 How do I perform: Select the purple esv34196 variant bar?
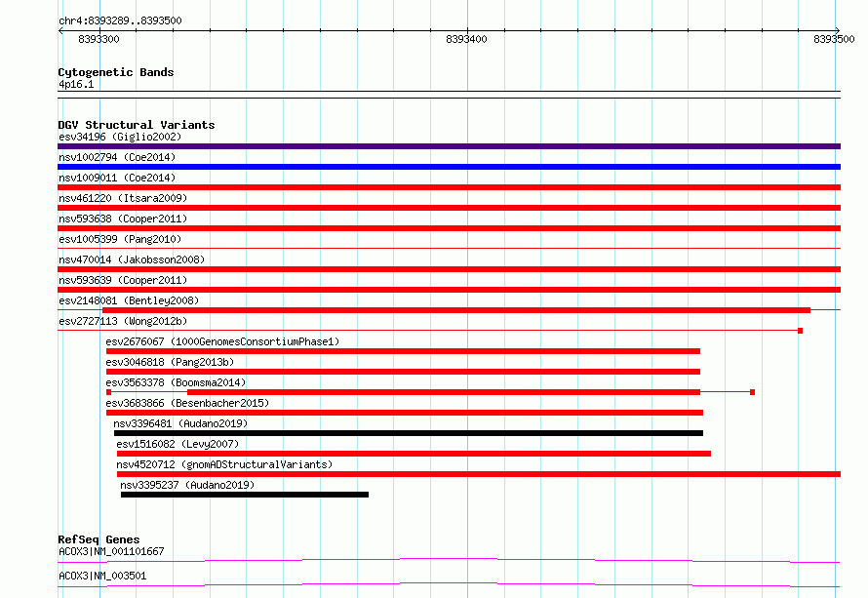click(x=449, y=146)
